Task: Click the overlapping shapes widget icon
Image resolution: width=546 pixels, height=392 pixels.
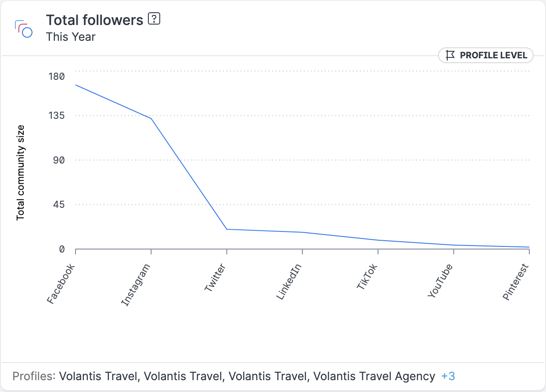Action: coord(24,29)
